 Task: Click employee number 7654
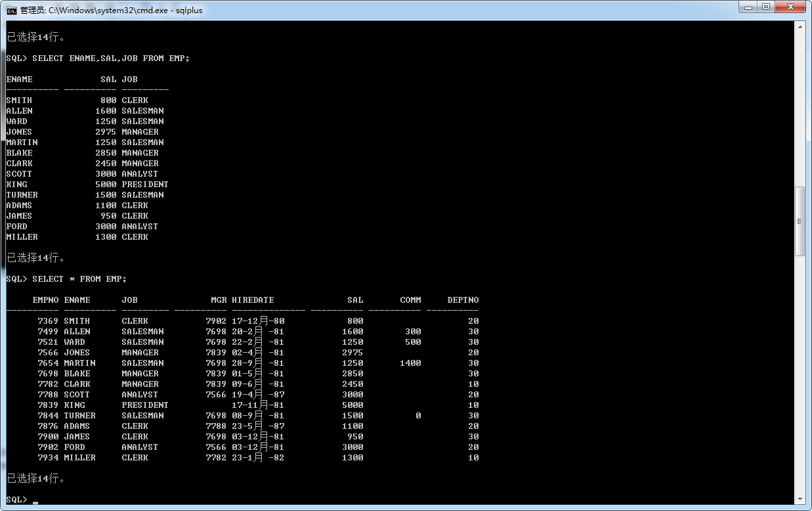48,363
